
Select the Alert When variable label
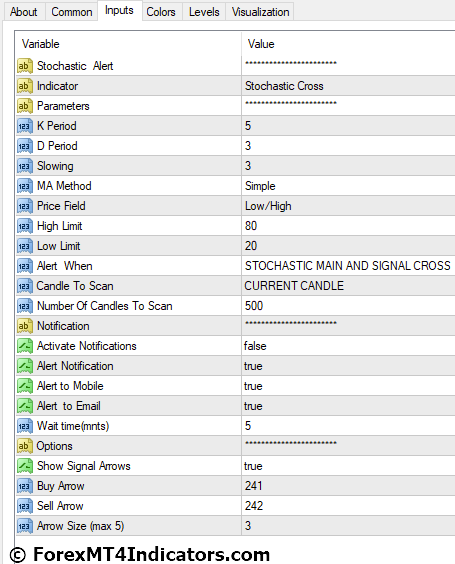click(x=65, y=266)
